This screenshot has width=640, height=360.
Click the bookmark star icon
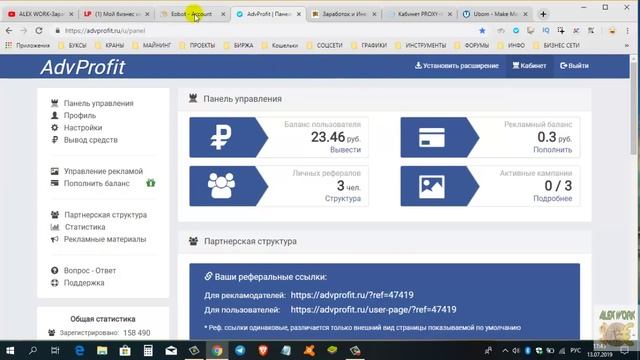[x=482, y=31]
